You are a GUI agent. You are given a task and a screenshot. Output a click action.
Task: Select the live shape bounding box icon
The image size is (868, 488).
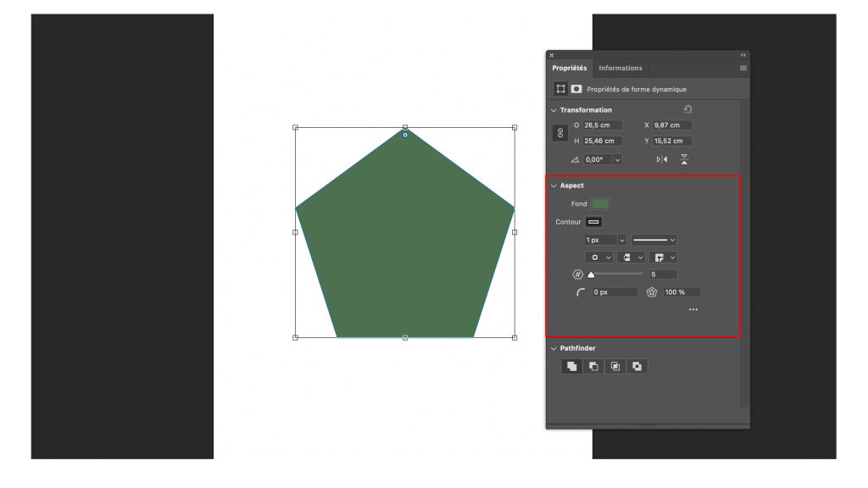[x=561, y=89]
